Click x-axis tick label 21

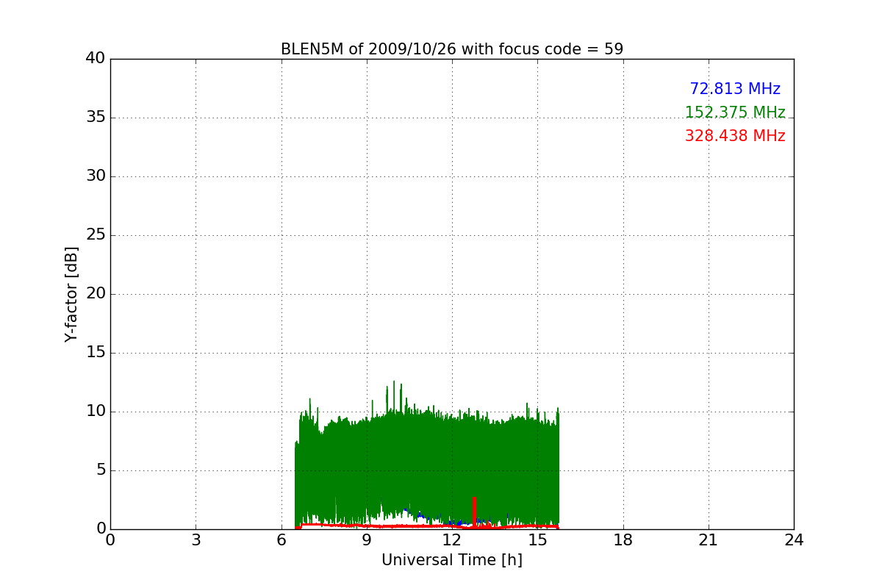click(709, 540)
